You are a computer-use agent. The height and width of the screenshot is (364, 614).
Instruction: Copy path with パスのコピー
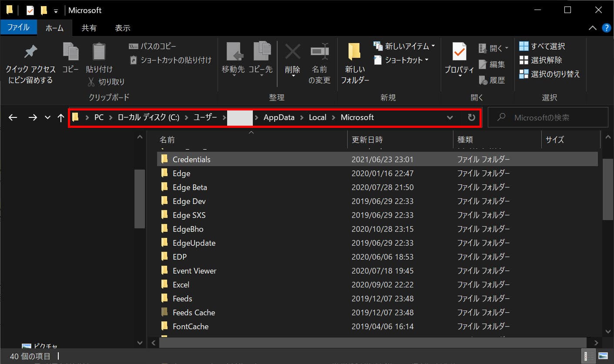153,46
